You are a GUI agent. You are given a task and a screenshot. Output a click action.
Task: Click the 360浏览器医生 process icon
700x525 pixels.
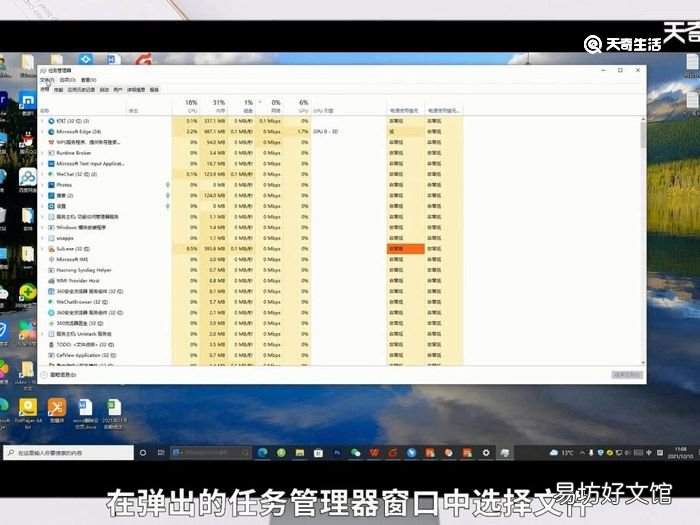[51, 323]
